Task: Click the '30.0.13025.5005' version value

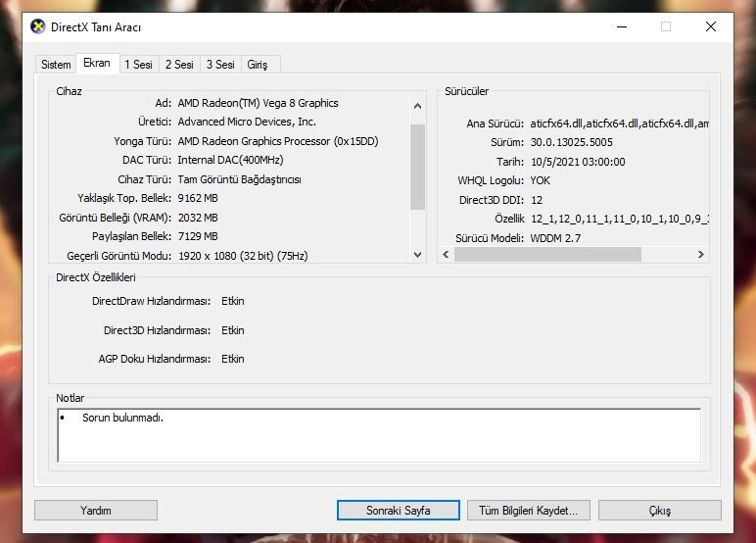Action: coord(571,142)
